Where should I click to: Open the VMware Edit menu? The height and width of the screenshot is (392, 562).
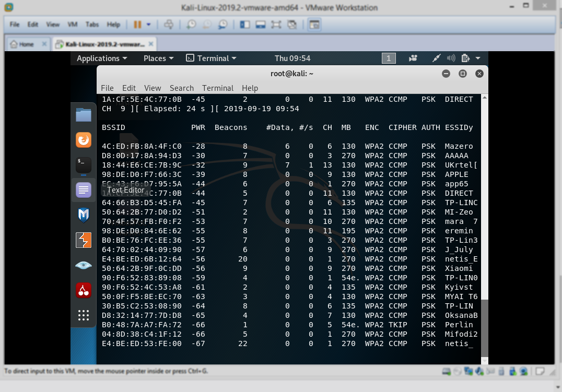[32, 25]
